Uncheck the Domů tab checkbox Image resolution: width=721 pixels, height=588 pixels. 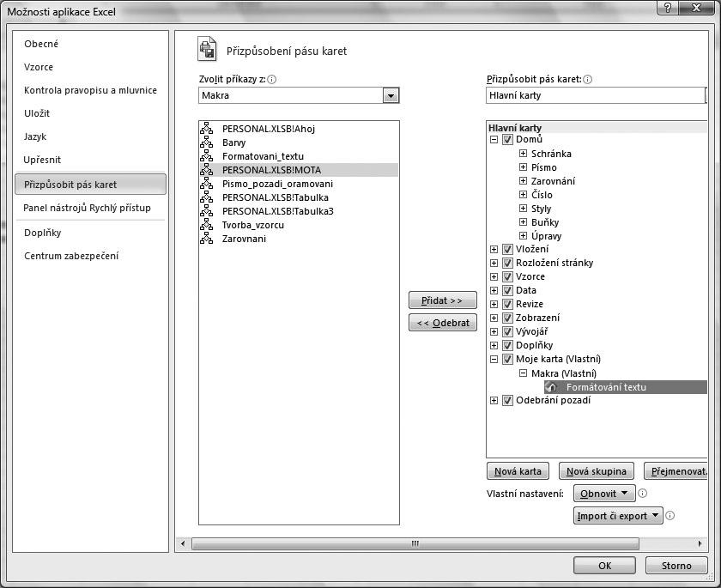(x=507, y=139)
